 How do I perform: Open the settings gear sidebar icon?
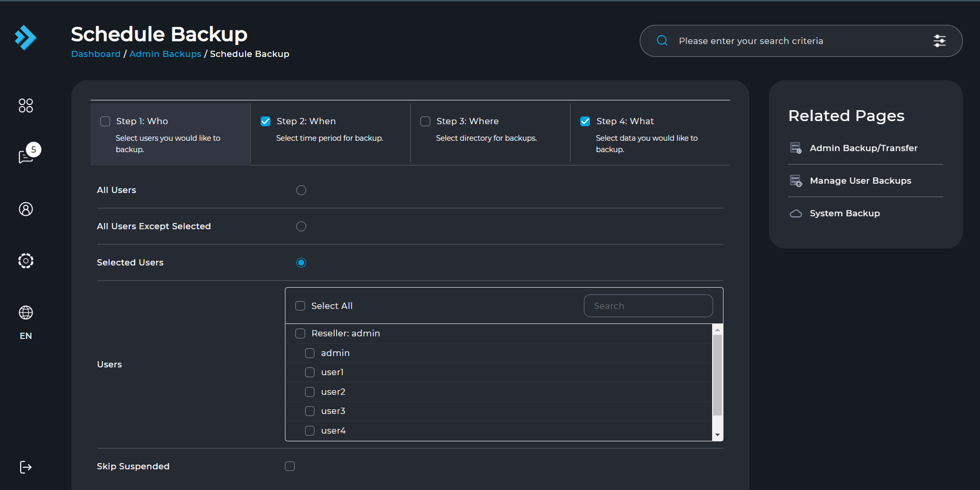point(26,261)
